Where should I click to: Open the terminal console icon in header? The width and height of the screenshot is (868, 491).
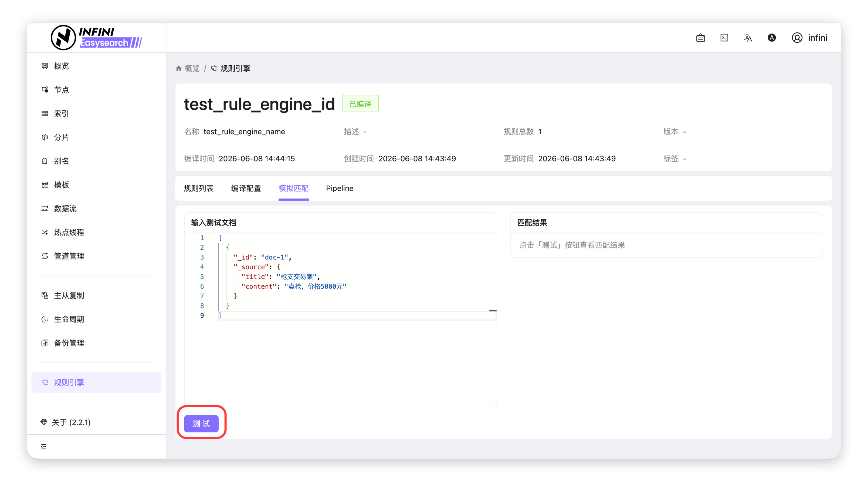(724, 38)
